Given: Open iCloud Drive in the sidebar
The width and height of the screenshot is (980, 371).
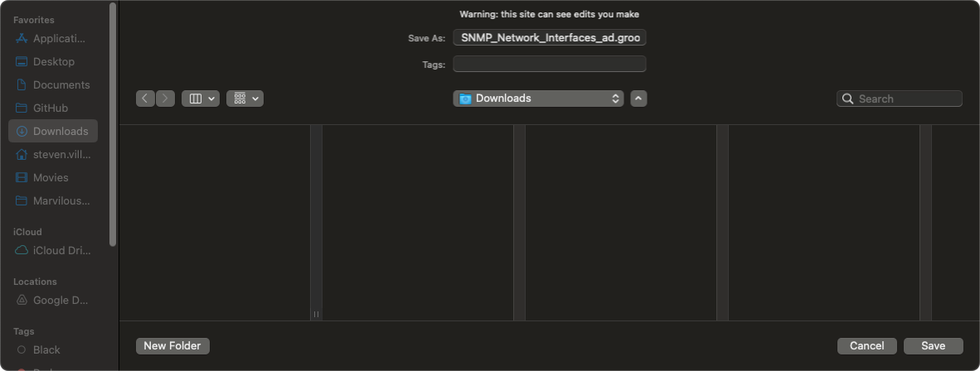Looking at the screenshot, I should tap(52, 250).
